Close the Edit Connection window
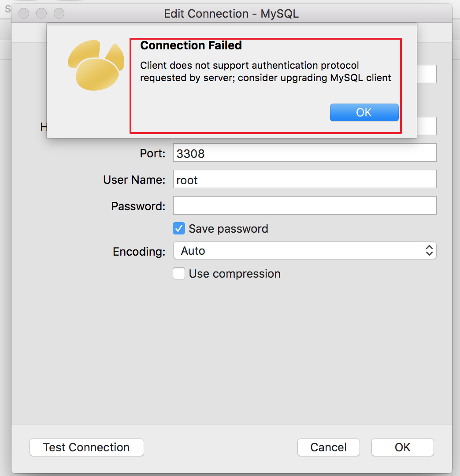Image resolution: width=460 pixels, height=476 pixels. click(x=24, y=14)
